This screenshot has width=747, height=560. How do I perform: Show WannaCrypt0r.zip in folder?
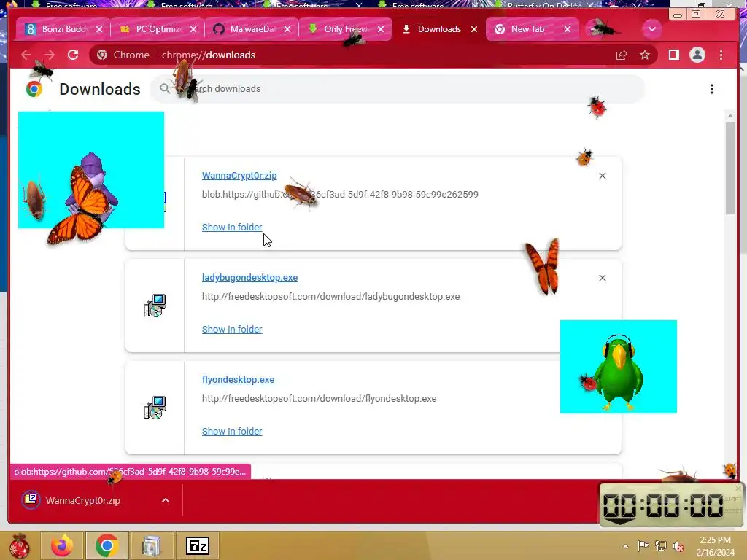(232, 227)
